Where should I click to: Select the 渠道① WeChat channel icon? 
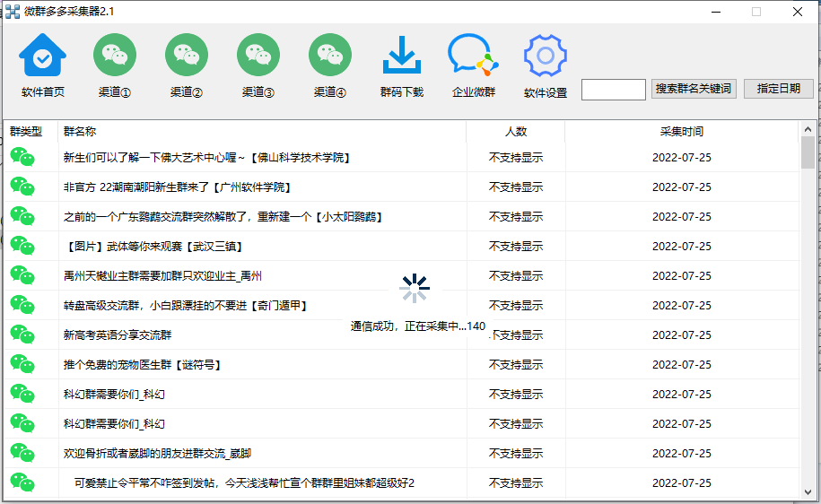(115, 55)
